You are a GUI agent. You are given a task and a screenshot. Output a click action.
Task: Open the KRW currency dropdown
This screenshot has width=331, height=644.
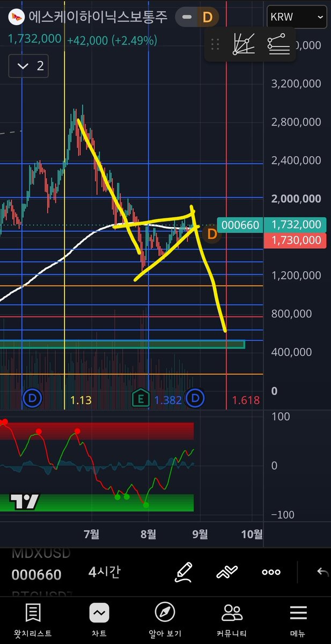coord(297,17)
